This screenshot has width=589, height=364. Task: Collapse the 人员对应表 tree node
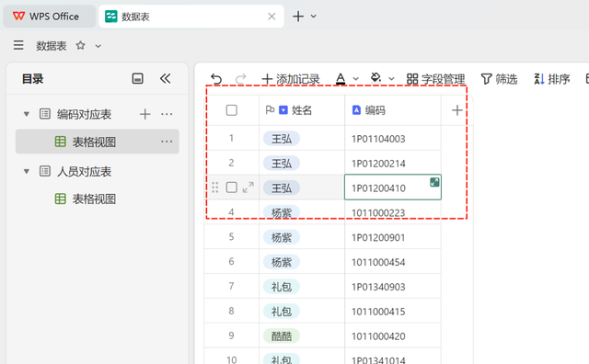(27, 172)
